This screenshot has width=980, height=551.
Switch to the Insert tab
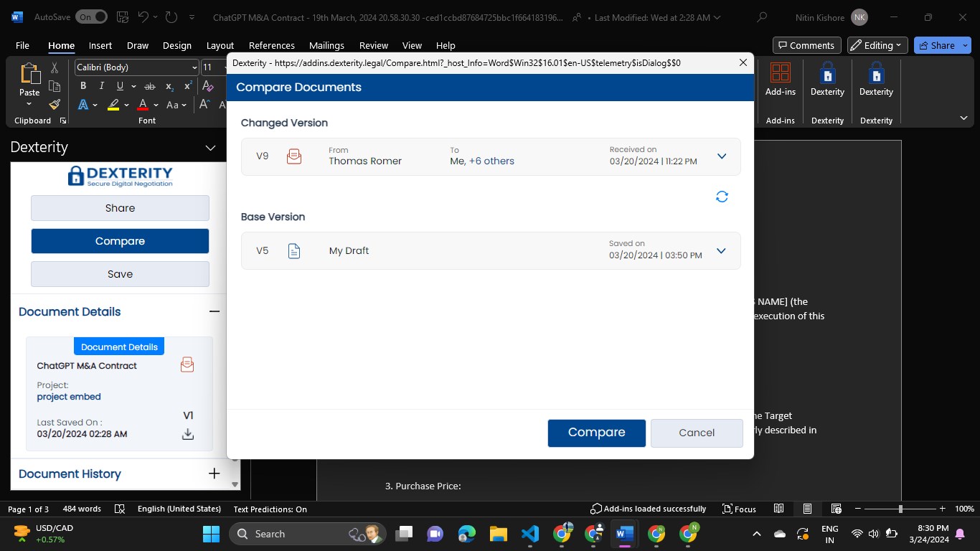(100, 45)
